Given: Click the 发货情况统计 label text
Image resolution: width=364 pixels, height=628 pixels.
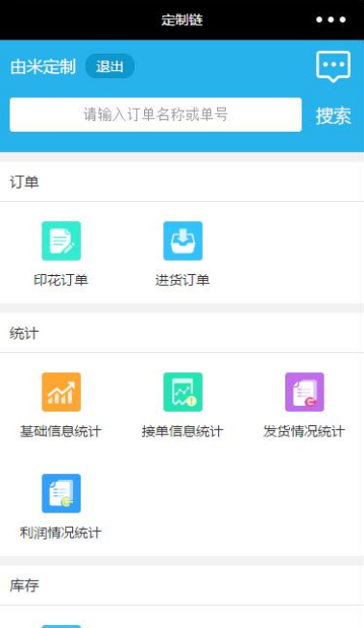Looking at the screenshot, I should (304, 431).
